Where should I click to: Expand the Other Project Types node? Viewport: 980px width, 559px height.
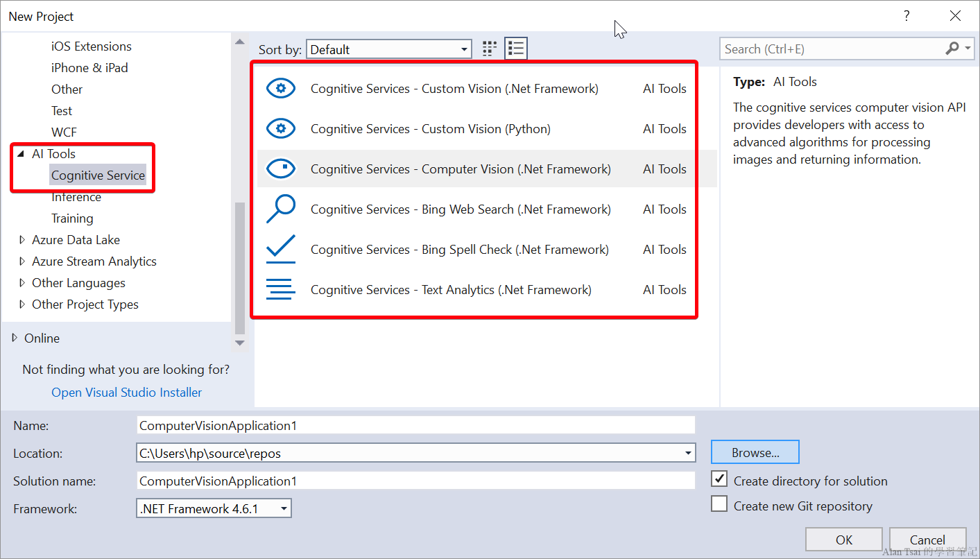pos(22,304)
